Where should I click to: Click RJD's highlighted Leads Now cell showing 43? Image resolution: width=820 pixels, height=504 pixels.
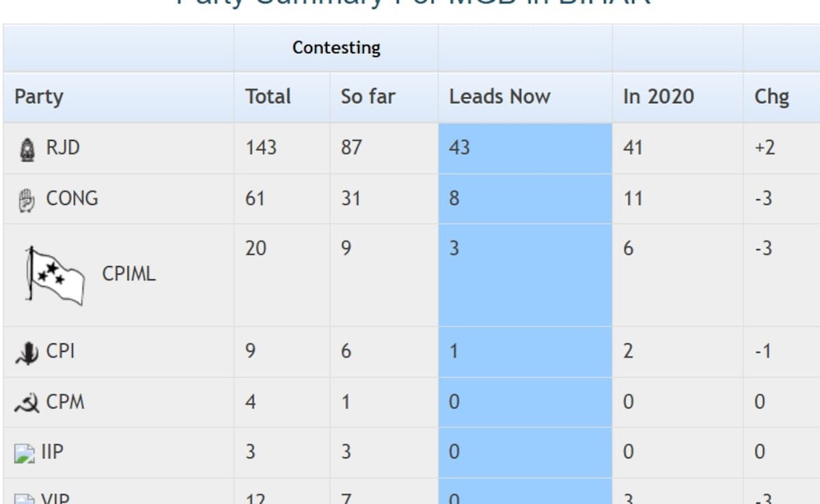(x=525, y=148)
